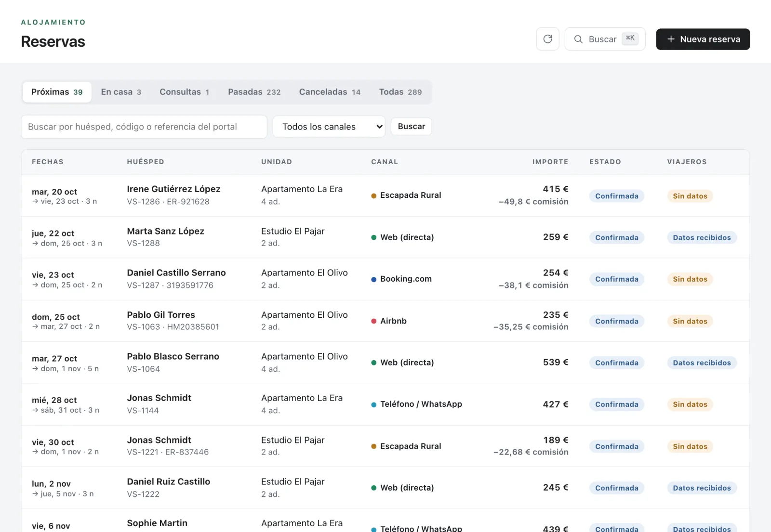Click guest Sophie Martin
The image size is (771, 532).
pyautogui.click(x=157, y=523)
